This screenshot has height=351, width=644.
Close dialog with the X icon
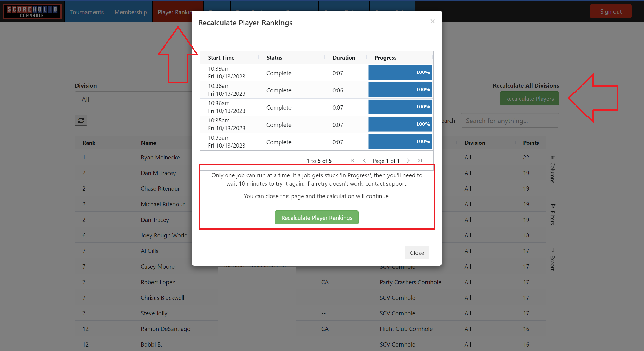point(432,21)
